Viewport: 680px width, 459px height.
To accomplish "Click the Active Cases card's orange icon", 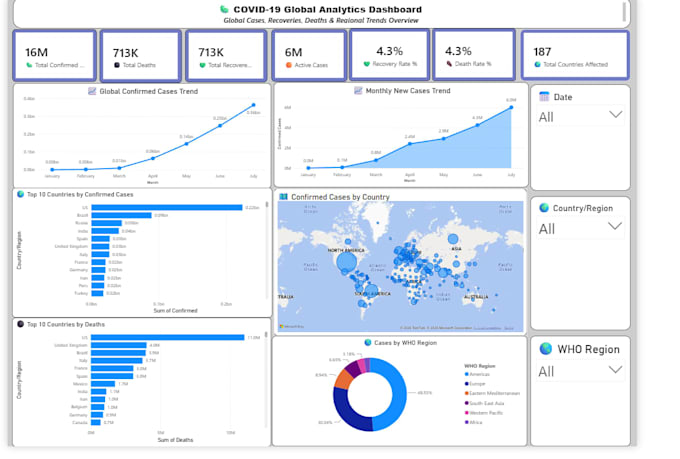I will (288, 65).
